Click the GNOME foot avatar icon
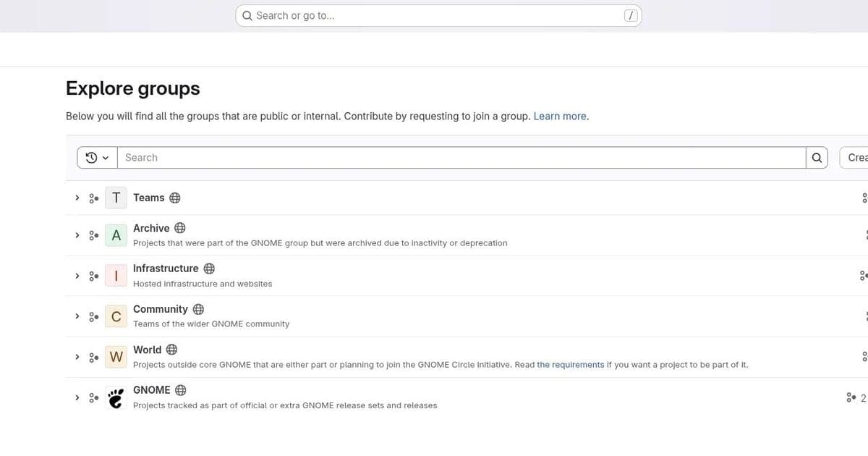868x456 pixels. coord(116,397)
